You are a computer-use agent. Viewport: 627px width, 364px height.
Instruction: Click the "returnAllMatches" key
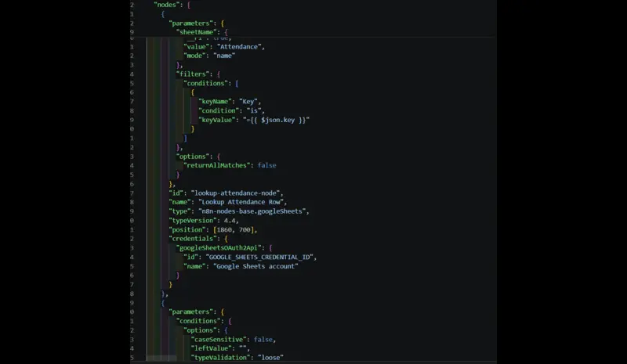pyautogui.click(x=217, y=165)
